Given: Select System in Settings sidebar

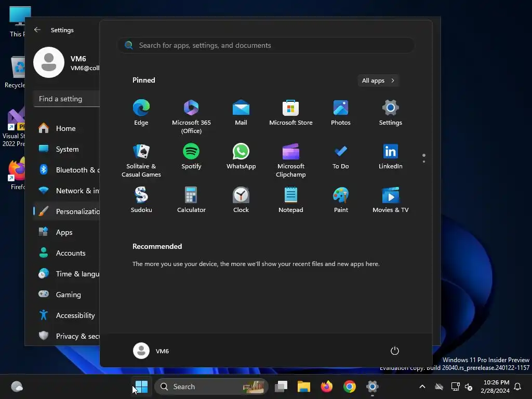Looking at the screenshot, I should (x=66, y=149).
